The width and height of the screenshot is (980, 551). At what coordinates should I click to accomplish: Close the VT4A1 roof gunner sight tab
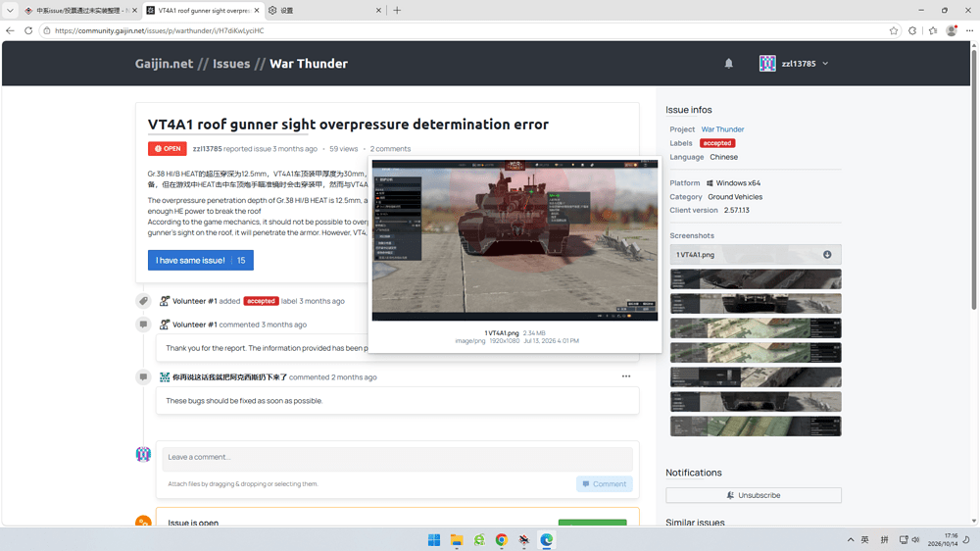pos(256,11)
